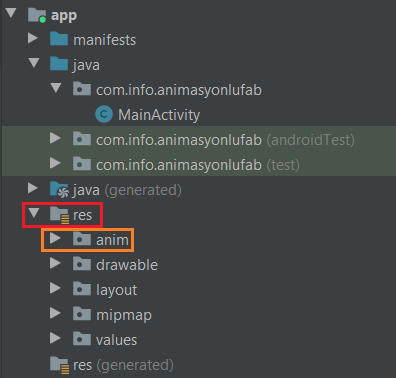Image resolution: width=396 pixels, height=378 pixels.
Task: Click the (test) package folder icon
Action: point(82,164)
